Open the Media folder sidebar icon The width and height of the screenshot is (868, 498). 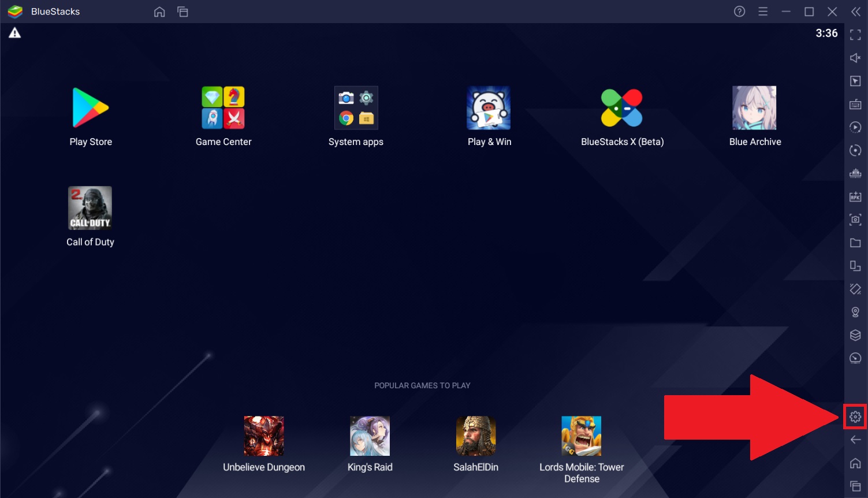855,243
